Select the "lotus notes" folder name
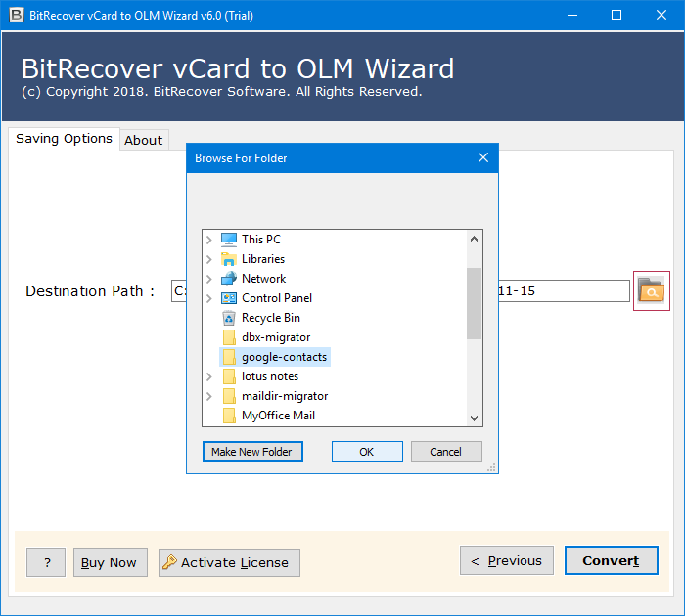The height and width of the screenshot is (616, 685). tap(270, 376)
